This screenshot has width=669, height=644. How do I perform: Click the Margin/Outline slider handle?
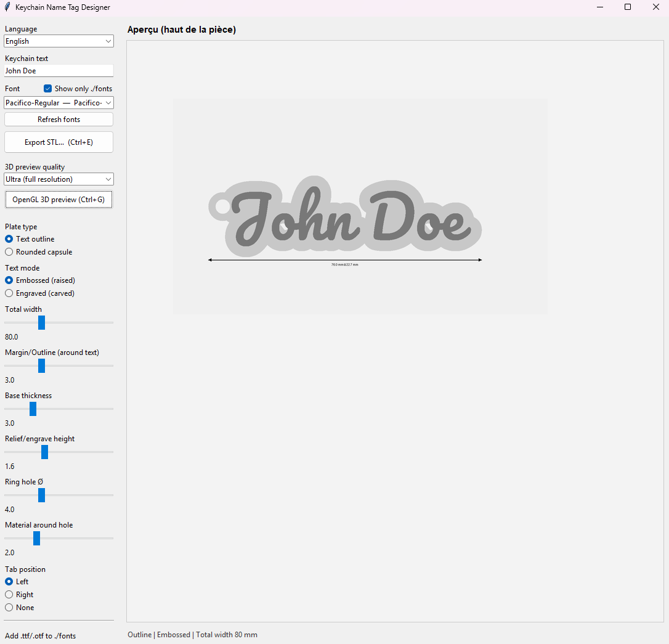pos(41,365)
